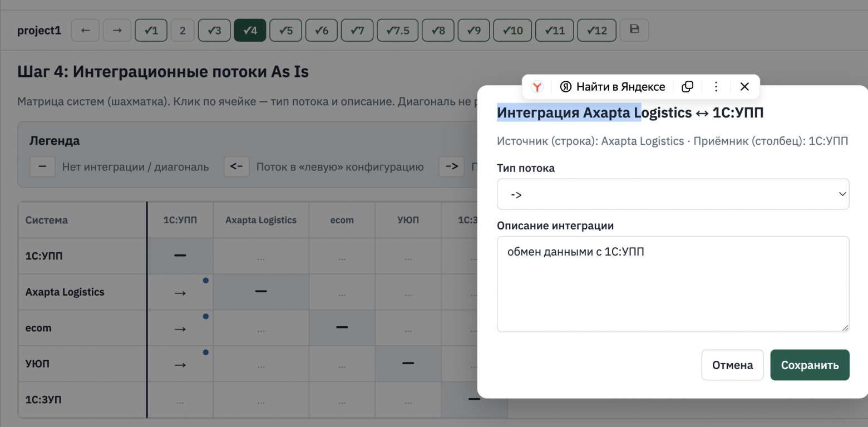Click the dash legend symbol for no integration

[42, 166]
